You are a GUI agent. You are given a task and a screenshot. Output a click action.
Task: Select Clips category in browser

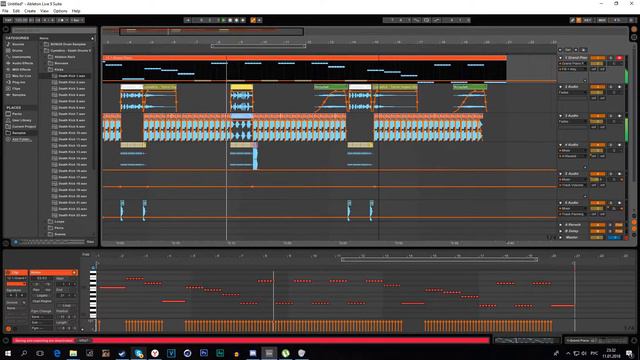pyautogui.click(x=16, y=89)
